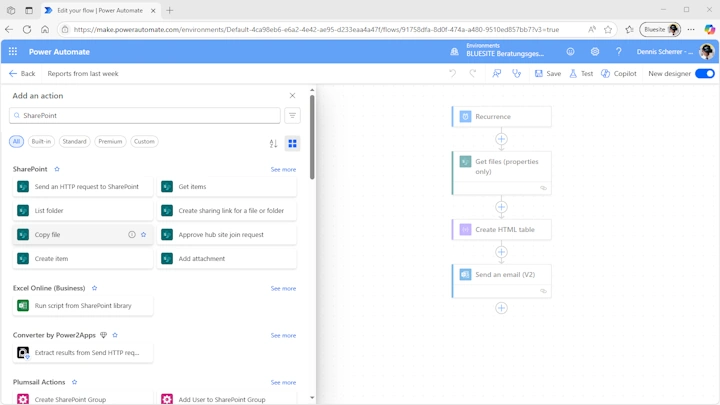Choose Add User to SharePoint Group
Viewport: 720px width, 405px height.
pos(227,399)
